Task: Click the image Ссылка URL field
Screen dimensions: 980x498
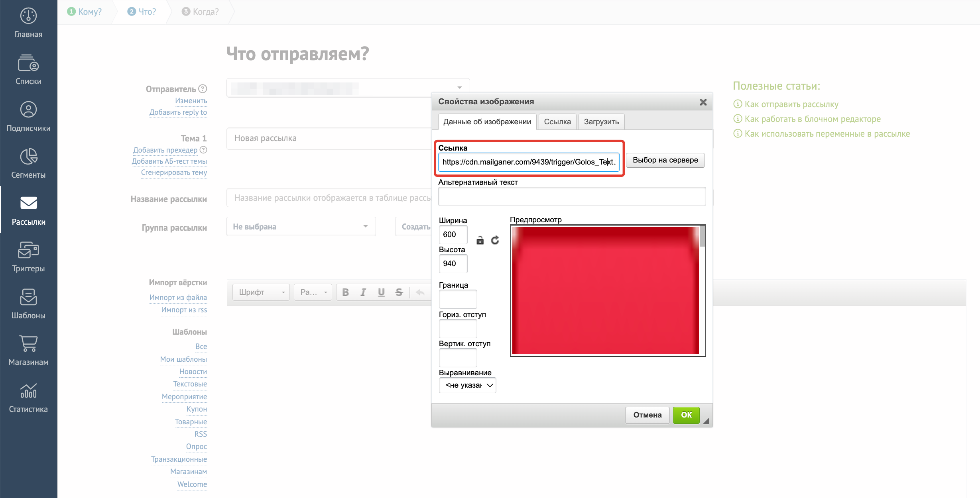Action: tap(529, 162)
